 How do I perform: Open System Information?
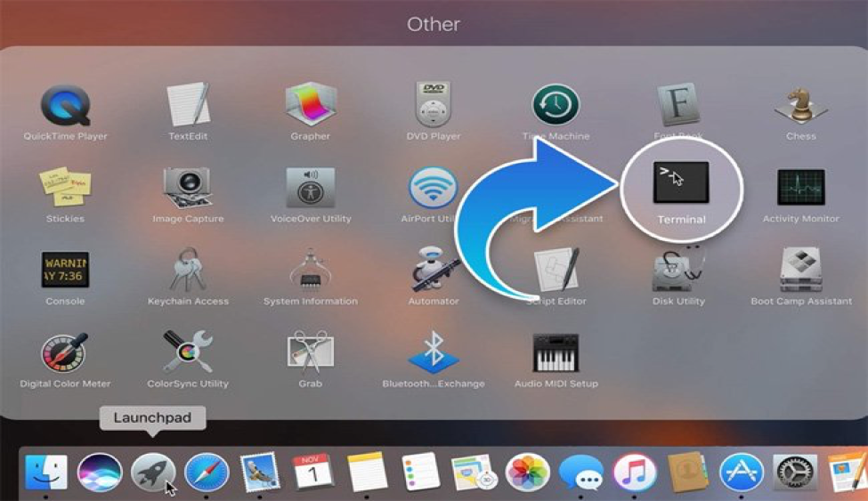coord(311,270)
